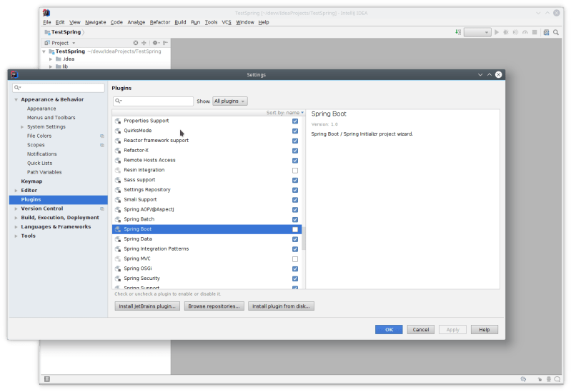
Task: Open the Show All plugins dropdown
Action: pyautogui.click(x=230, y=101)
